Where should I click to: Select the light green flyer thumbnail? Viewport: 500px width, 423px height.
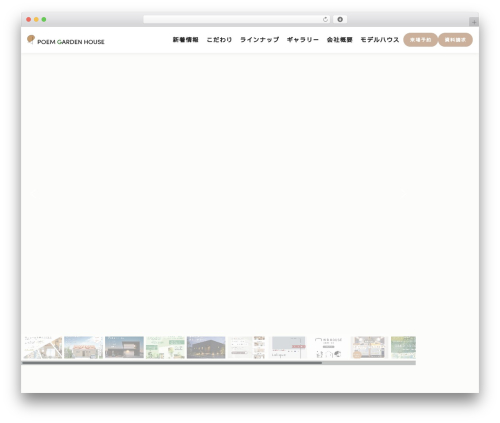pos(165,347)
